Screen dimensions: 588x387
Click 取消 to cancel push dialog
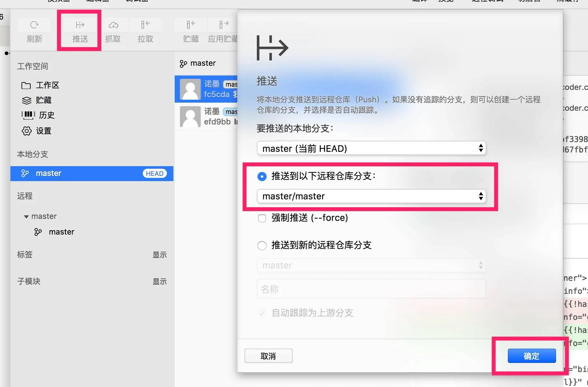pos(268,356)
